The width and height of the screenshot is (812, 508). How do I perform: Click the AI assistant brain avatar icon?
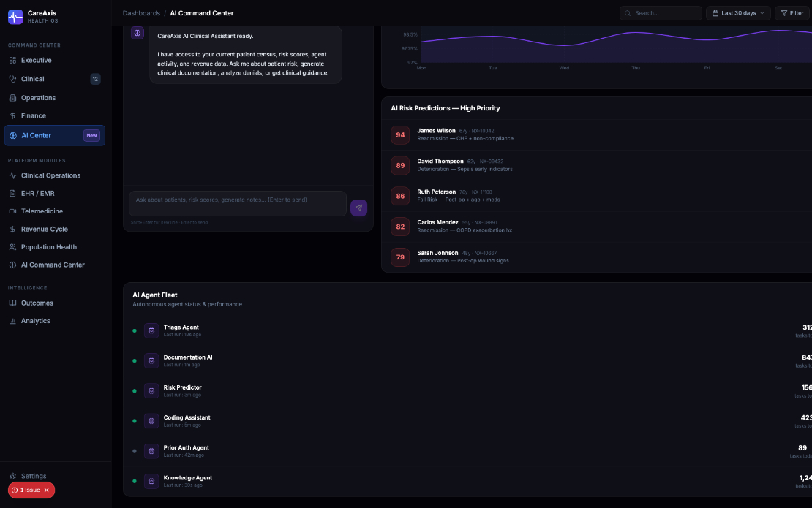tap(138, 33)
